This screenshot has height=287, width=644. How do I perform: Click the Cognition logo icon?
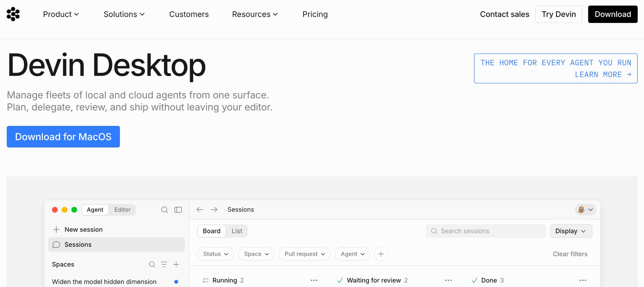[x=13, y=14]
